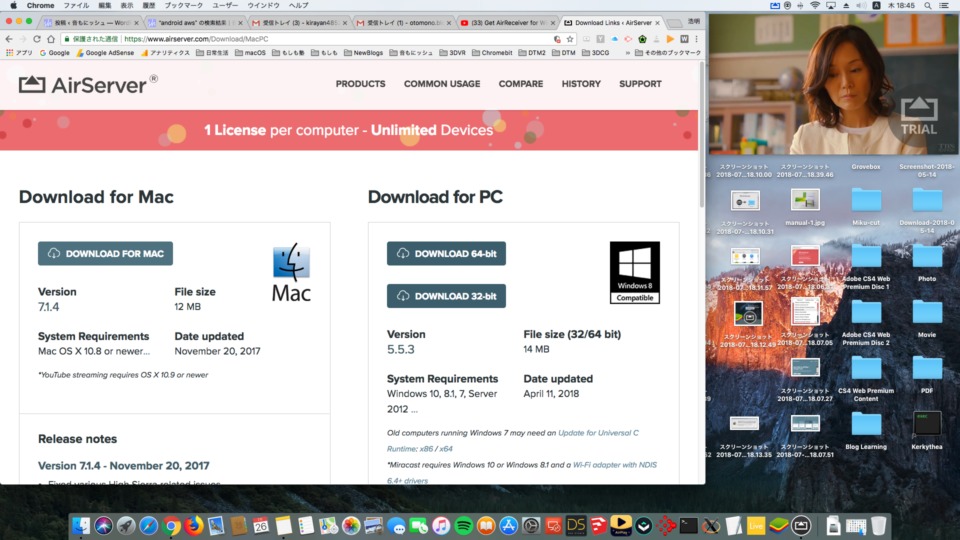Switch to the 受信トレイ (3) Gmail tab
This screenshot has width=960, height=540.
pyautogui.click(x=299, y=23)
